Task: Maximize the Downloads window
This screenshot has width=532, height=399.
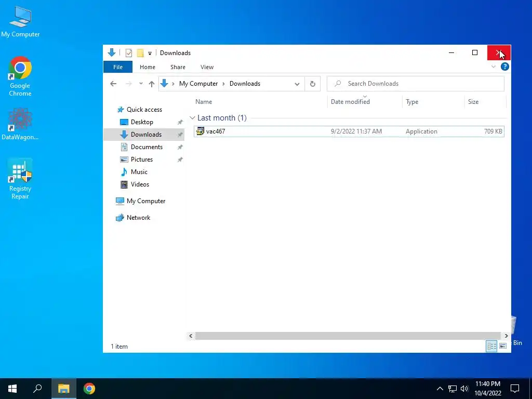Action: point(475,53)
